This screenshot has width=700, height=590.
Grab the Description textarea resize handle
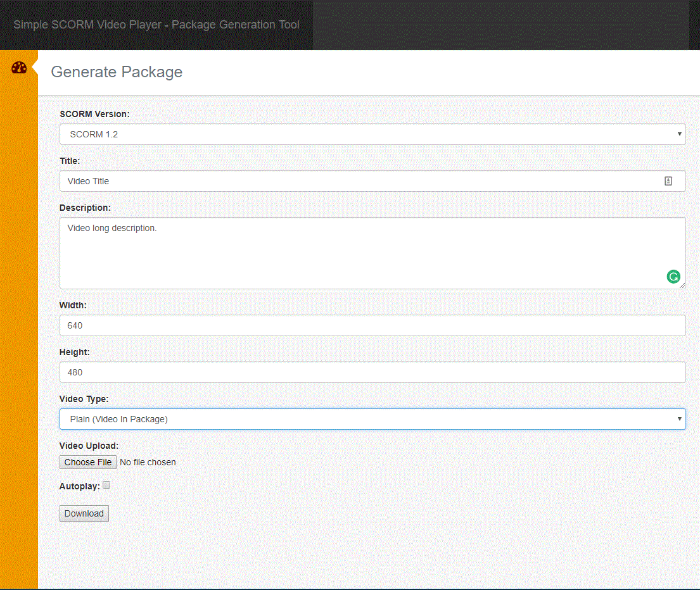click(682, 286)
